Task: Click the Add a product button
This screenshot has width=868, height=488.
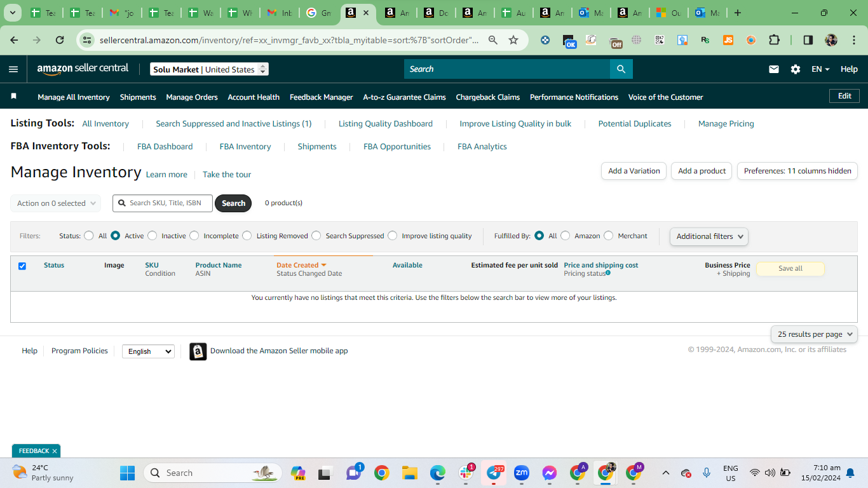Action: pos(702,171)
